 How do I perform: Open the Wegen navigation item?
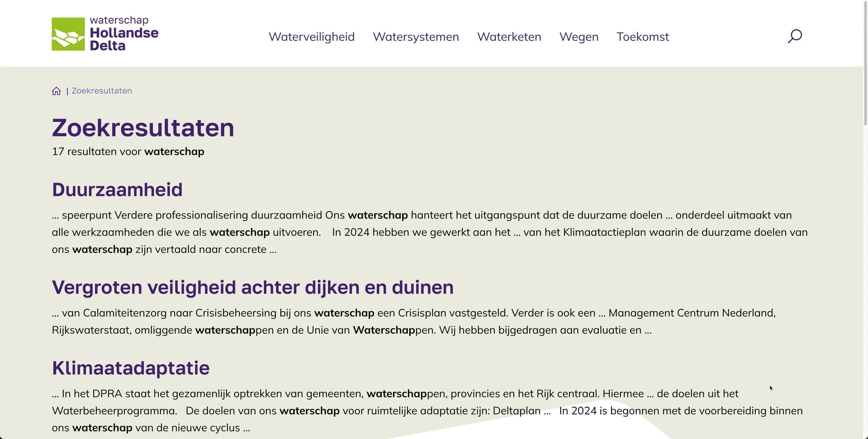tap(579, 37)
